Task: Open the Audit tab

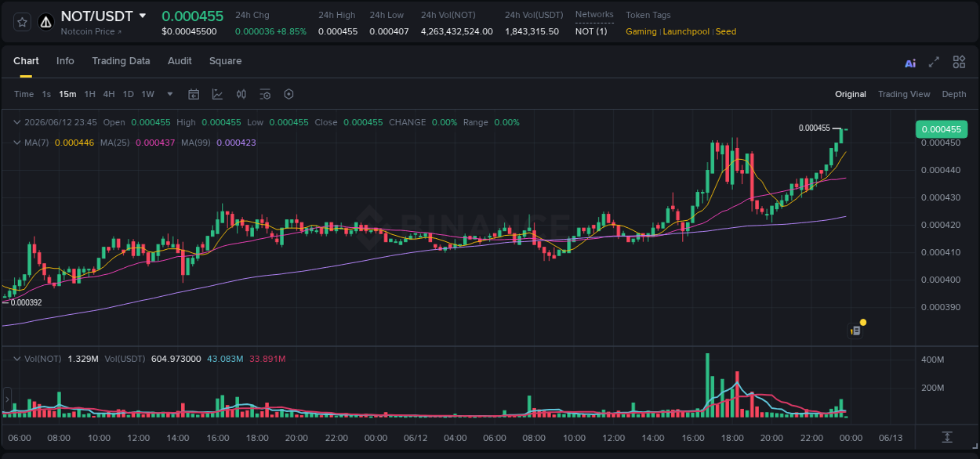Action: coord(180,61)
